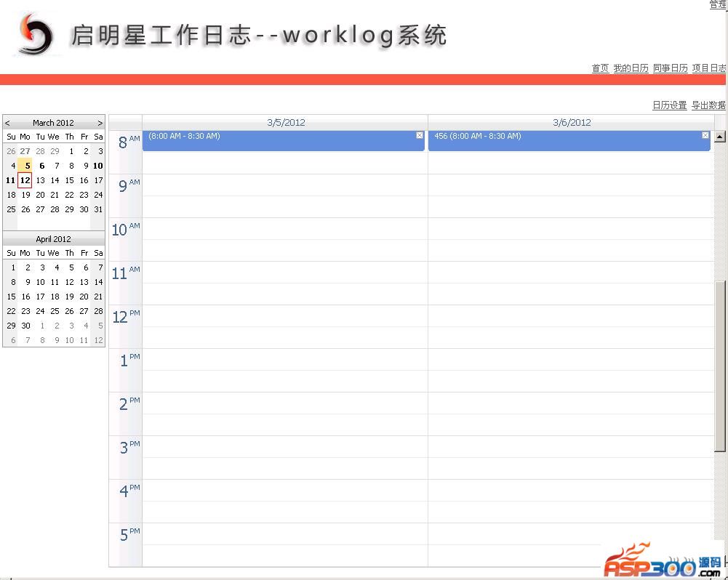The width and height of the screenshot is (728, 580).
Task: Click 导出数据 export data link
Action: click(x=708, y=105)
